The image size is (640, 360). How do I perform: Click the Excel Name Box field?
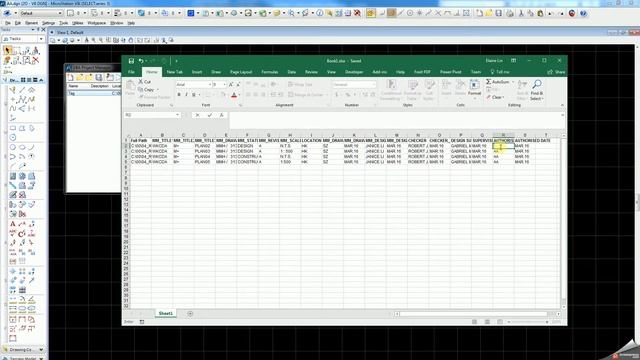point(150,115)
